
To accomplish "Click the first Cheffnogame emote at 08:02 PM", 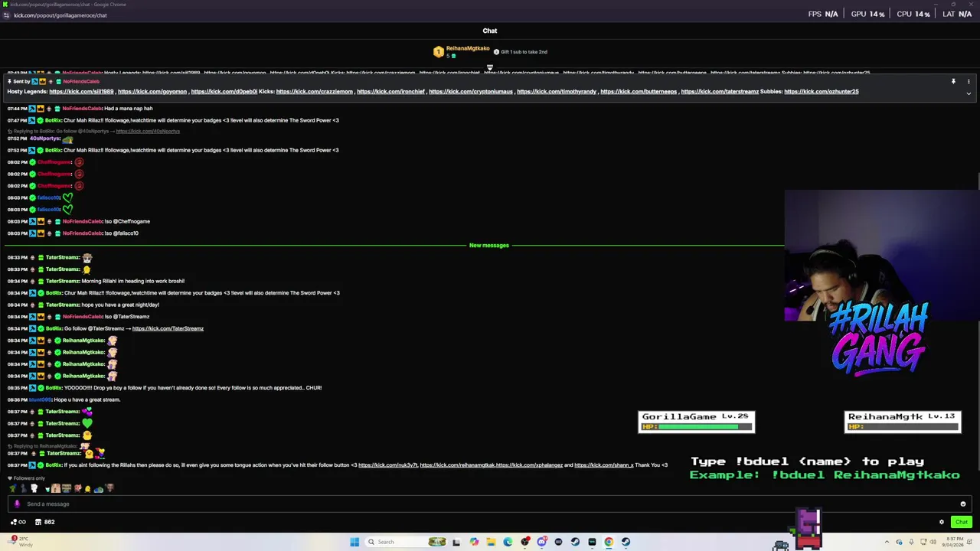I will (x=79, y=162).
